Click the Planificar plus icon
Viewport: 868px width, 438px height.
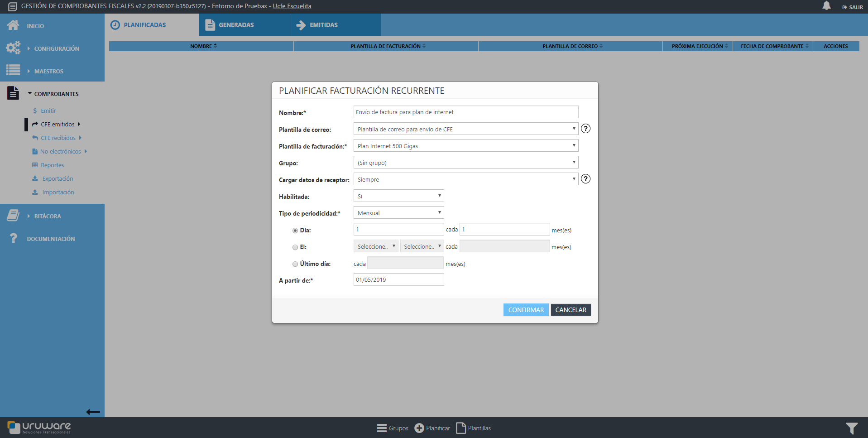tap(419, 428)
